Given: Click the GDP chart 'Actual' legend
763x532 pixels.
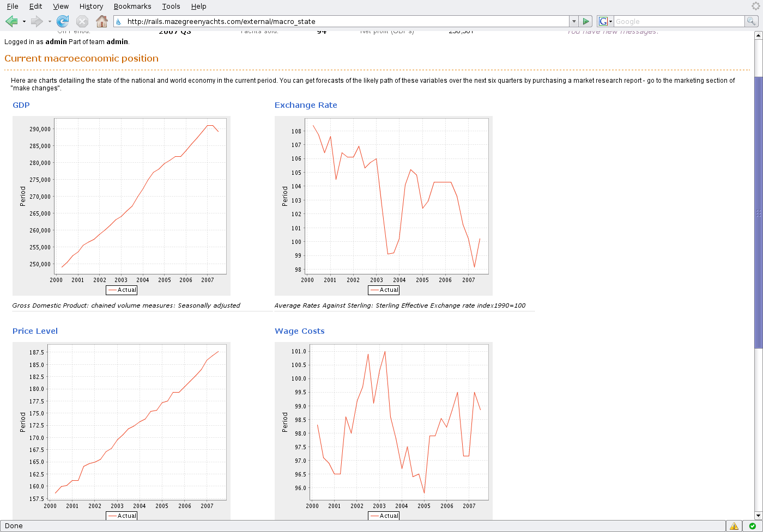Looking at the screenshot, I should point(122,290).
